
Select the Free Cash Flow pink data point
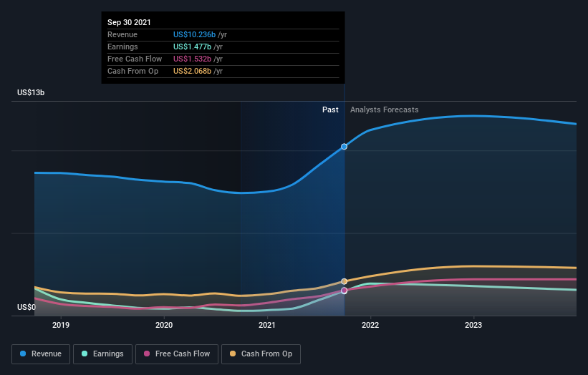[344, 291]
